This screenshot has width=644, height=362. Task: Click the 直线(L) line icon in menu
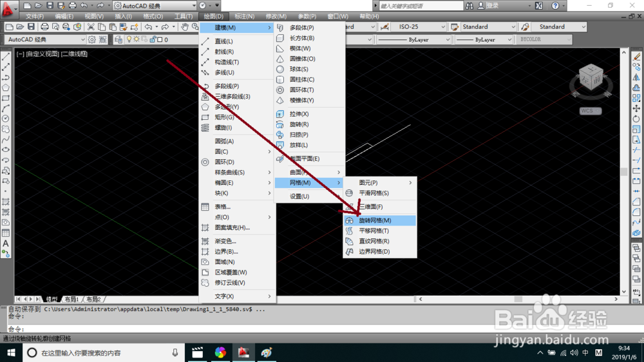point(205,41)
